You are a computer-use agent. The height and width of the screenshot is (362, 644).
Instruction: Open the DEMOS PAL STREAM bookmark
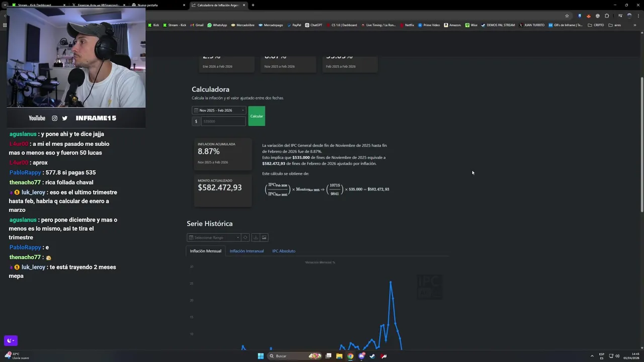tap(498, 25)
